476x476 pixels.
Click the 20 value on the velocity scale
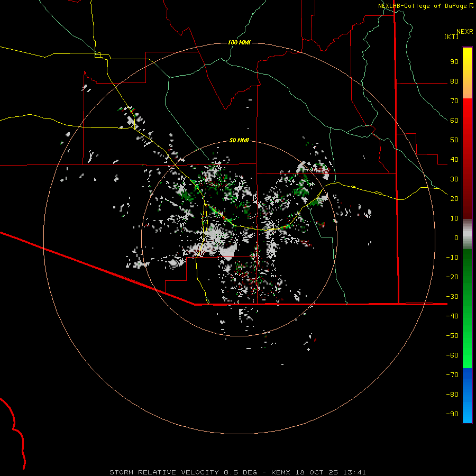[454, 199]
